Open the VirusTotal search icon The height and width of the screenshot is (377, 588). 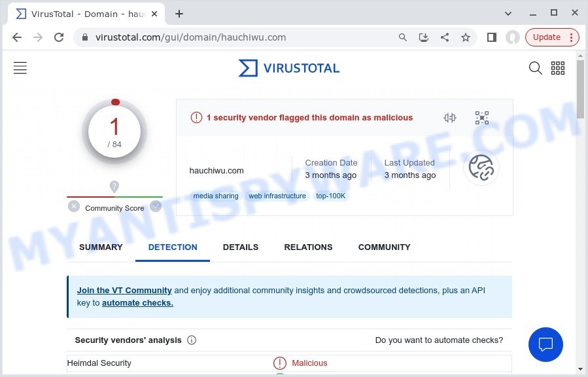click(535, 68)
